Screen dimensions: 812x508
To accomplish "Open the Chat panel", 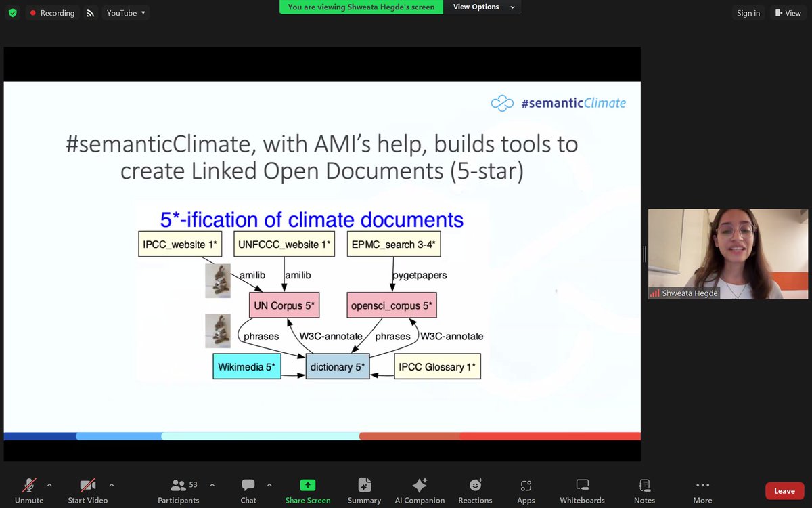I will 248,491.
